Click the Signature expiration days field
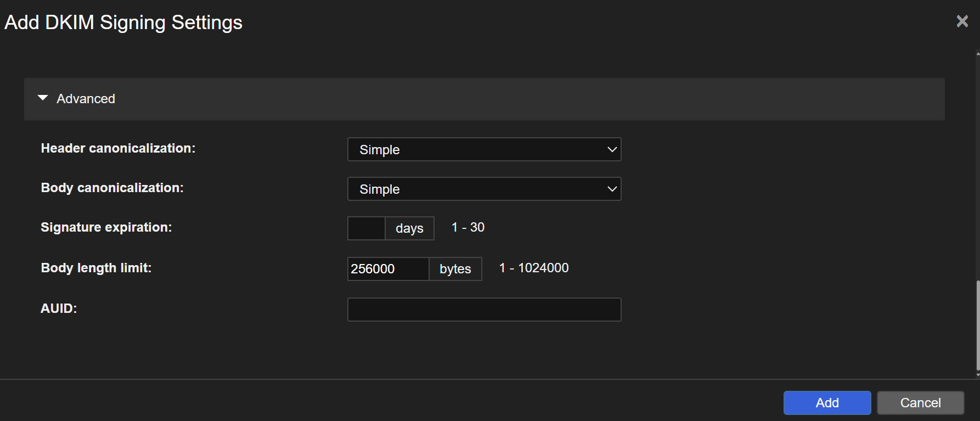This screenshot has width=980, height=421. tap(366, 228)
